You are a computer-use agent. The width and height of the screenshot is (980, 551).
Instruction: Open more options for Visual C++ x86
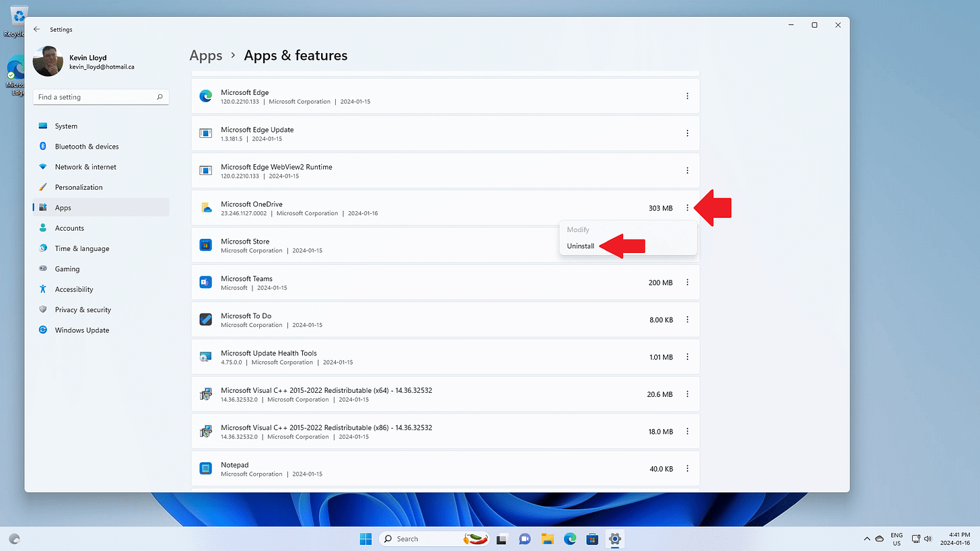click(x=687, y=431)
